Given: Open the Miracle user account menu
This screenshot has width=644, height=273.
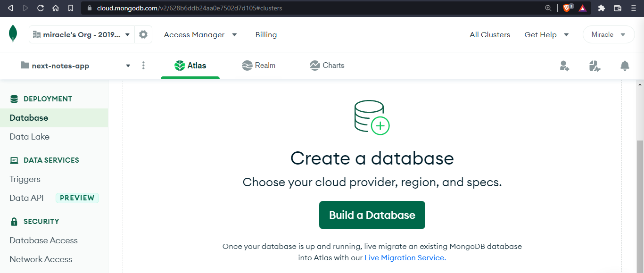Looking at the screenshot, I should pyautogui.click(x=609, y=34).
